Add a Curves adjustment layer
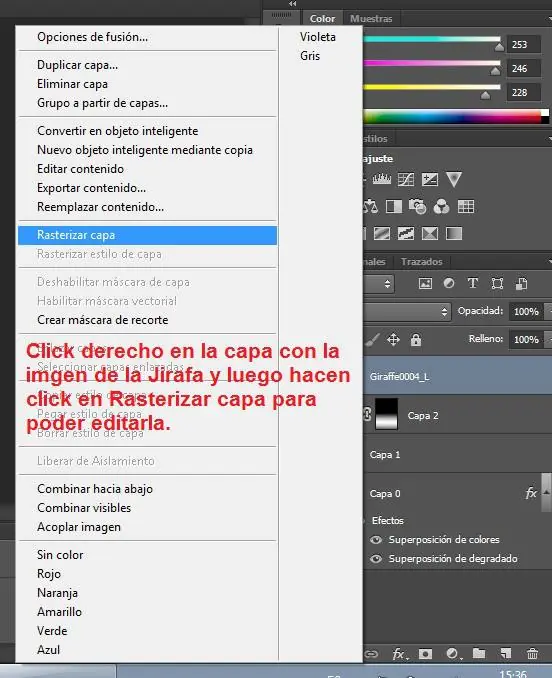This screenshot has width=552, height=678. tap(405, 179)
